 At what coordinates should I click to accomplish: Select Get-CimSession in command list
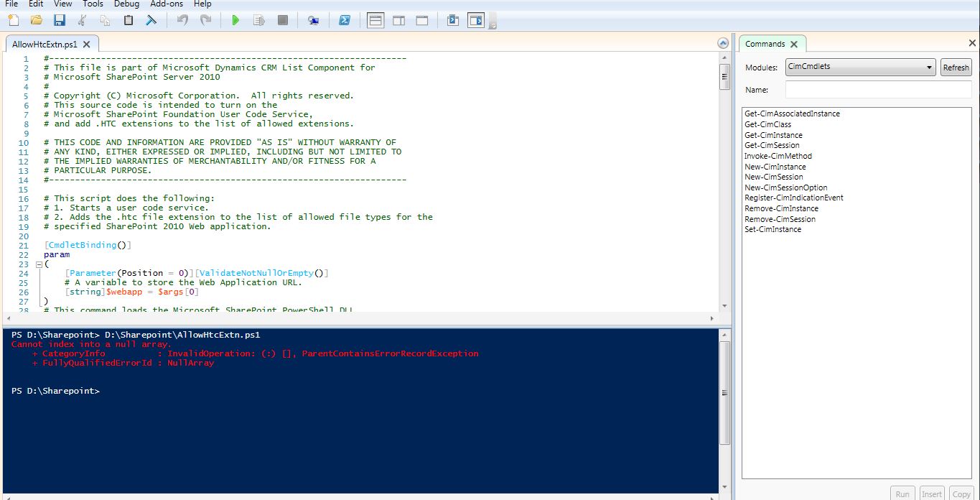point(772,145)
